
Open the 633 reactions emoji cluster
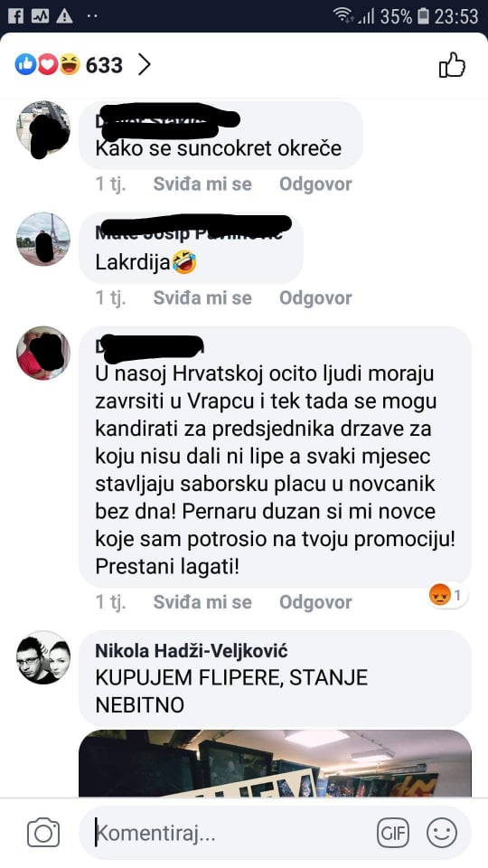(48, 65)
